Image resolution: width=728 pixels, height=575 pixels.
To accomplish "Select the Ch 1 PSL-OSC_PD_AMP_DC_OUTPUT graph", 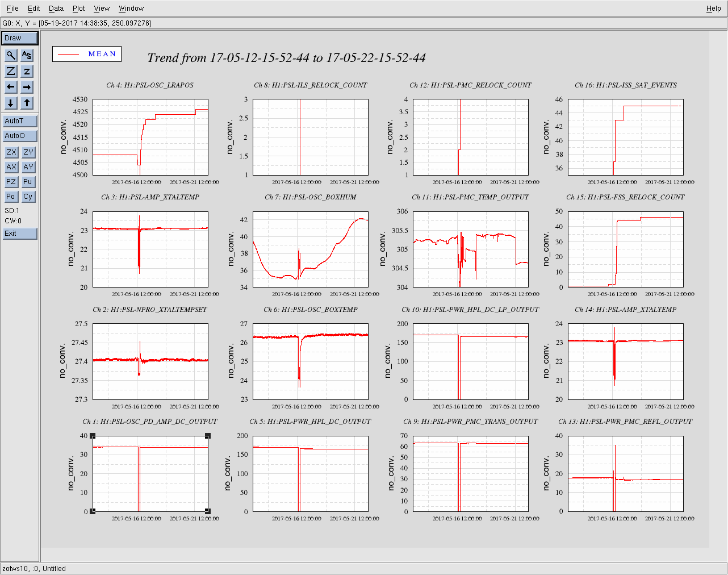I will (150, 474).
